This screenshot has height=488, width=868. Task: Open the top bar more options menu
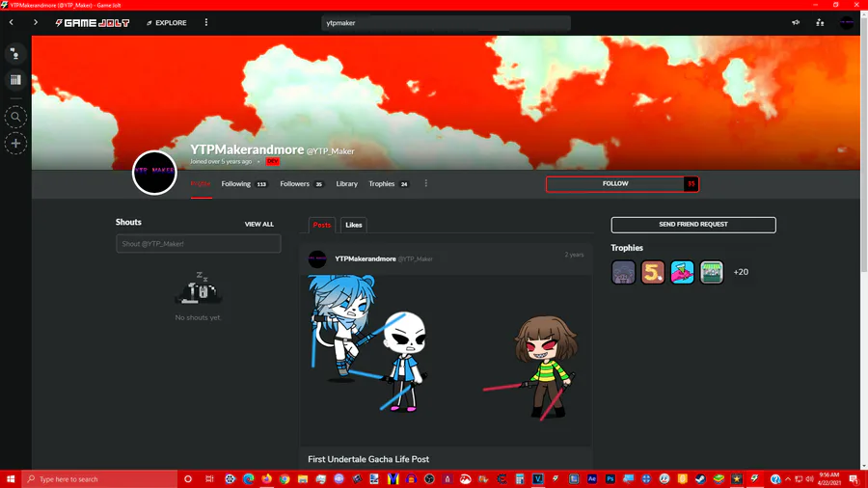[x=206, y=23]
